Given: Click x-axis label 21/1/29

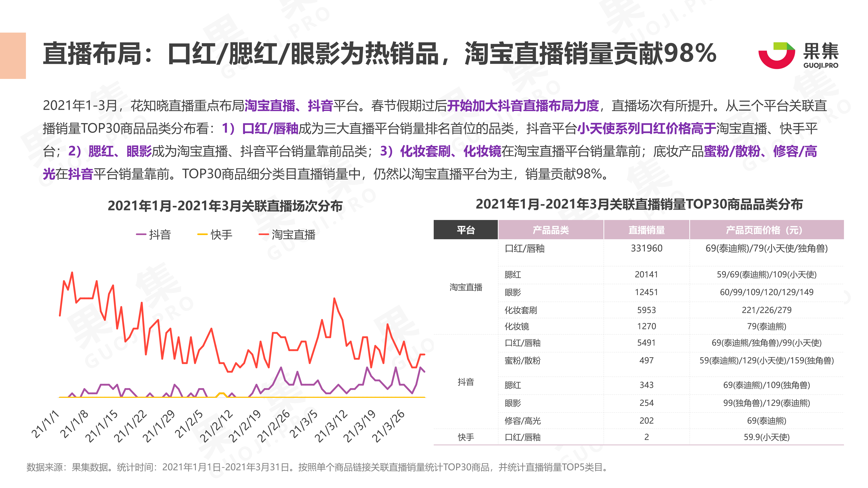Looking at the screenshot, I should click(159, 426).
